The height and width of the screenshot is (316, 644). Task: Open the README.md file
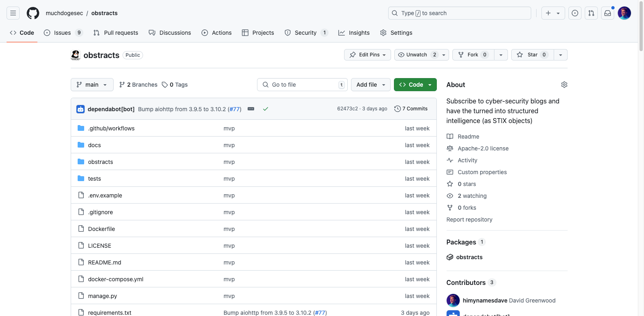[x=105, y=262]
